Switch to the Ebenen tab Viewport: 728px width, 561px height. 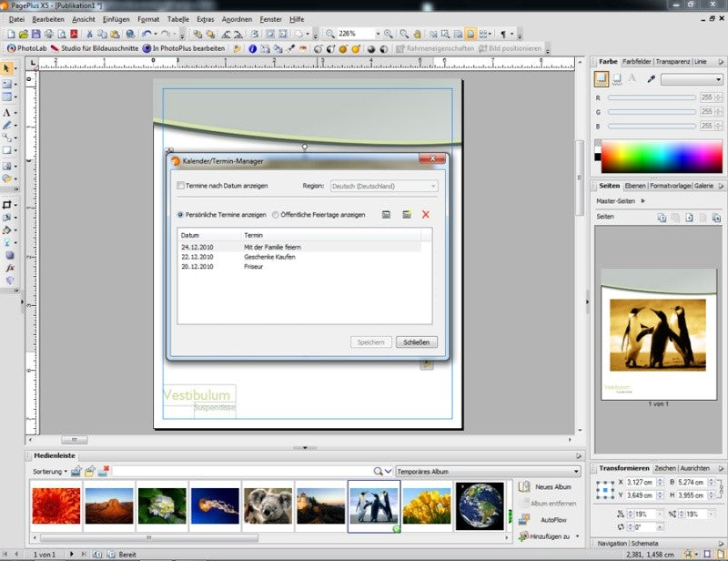click(634, 186)
